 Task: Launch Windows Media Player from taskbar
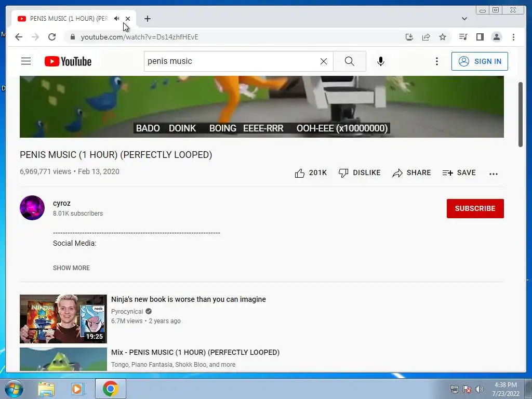77,389
